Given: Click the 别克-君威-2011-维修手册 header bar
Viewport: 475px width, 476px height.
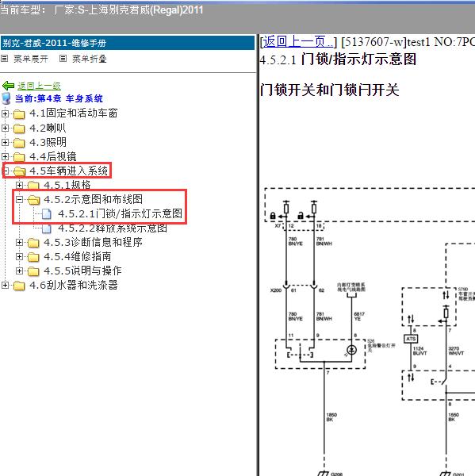Looking at the screenshot, I should click(128, 43).
